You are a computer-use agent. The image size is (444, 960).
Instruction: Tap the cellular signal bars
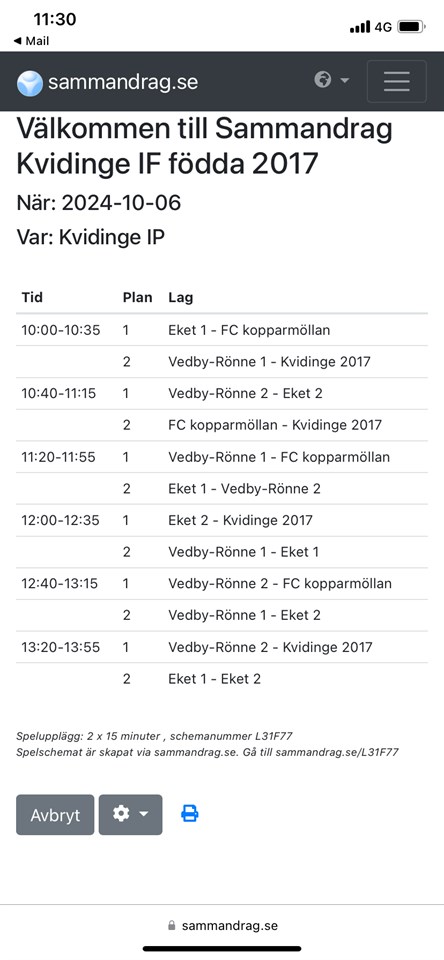point(360,27)
